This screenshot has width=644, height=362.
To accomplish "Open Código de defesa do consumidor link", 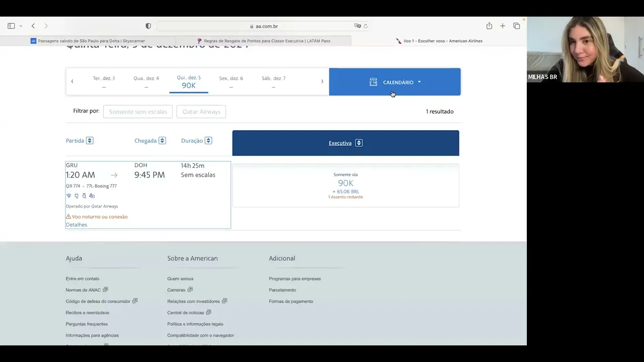I will (102, 302).
